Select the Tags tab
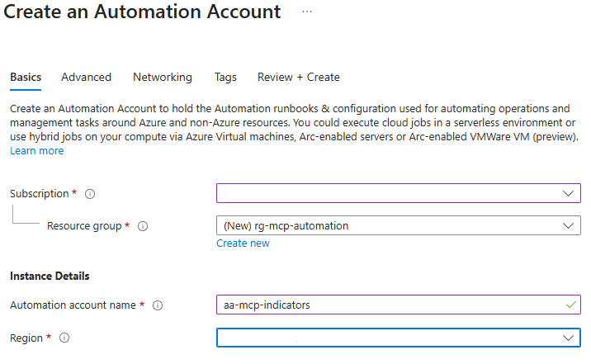 point(225,78)
